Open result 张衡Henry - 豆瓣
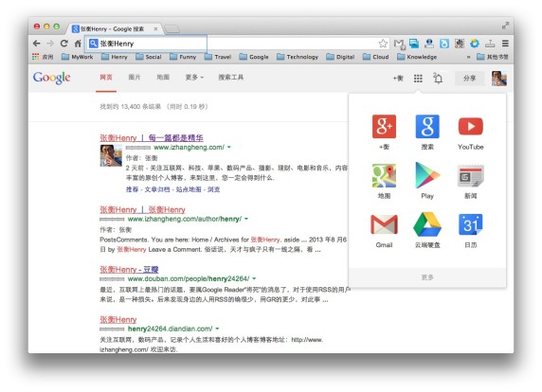Image resolution: width=542 pixels, height=392 pixels. pyautogui.click(x=129, y=270)
